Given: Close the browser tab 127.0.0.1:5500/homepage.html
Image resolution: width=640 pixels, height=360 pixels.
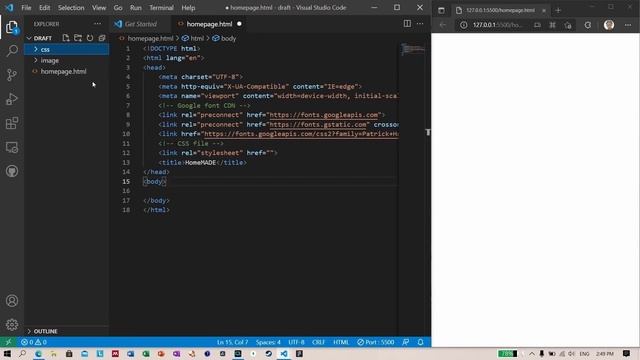Looking at the screenshot, I should [544, 11].
